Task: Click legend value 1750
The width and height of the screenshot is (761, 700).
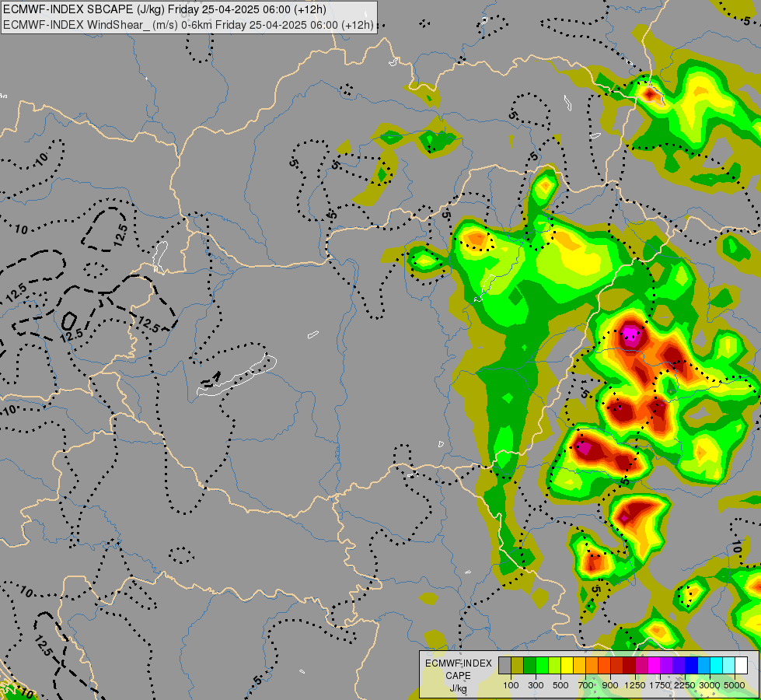Action: [660, 685]
